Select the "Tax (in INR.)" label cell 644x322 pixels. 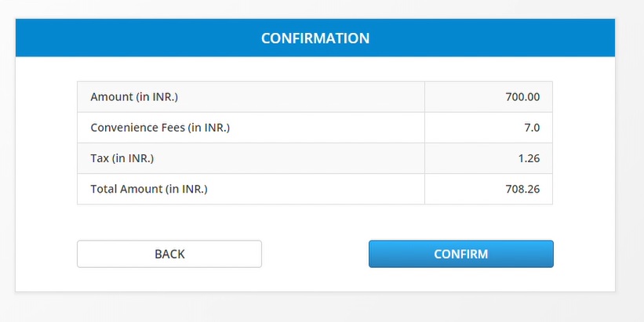pyautogui.click(x=122, y=158)
